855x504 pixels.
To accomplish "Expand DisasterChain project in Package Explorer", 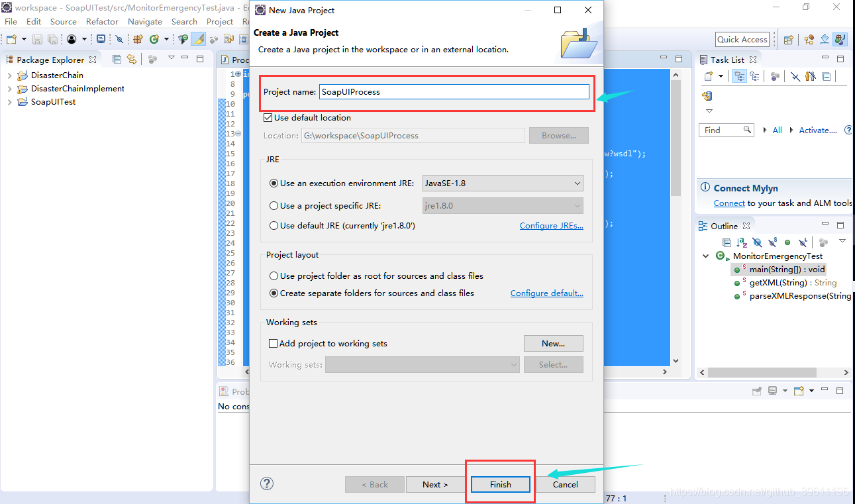I will tap(9, 76).
